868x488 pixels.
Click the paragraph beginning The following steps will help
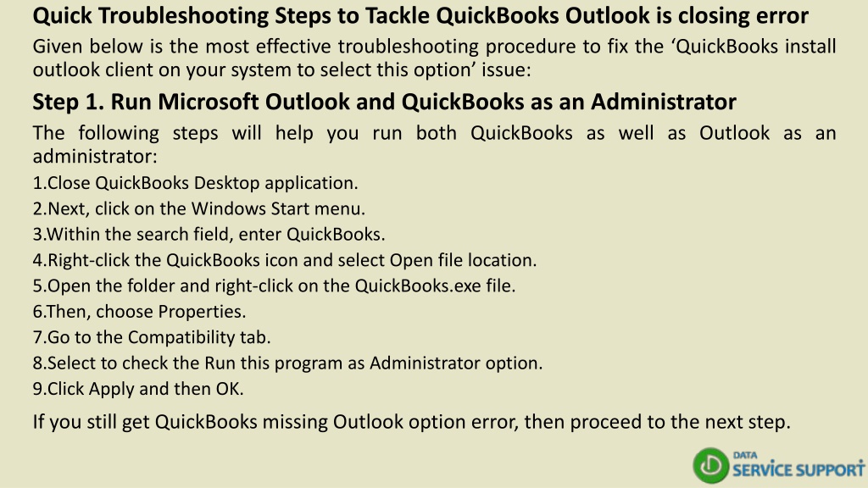point(434,144)
